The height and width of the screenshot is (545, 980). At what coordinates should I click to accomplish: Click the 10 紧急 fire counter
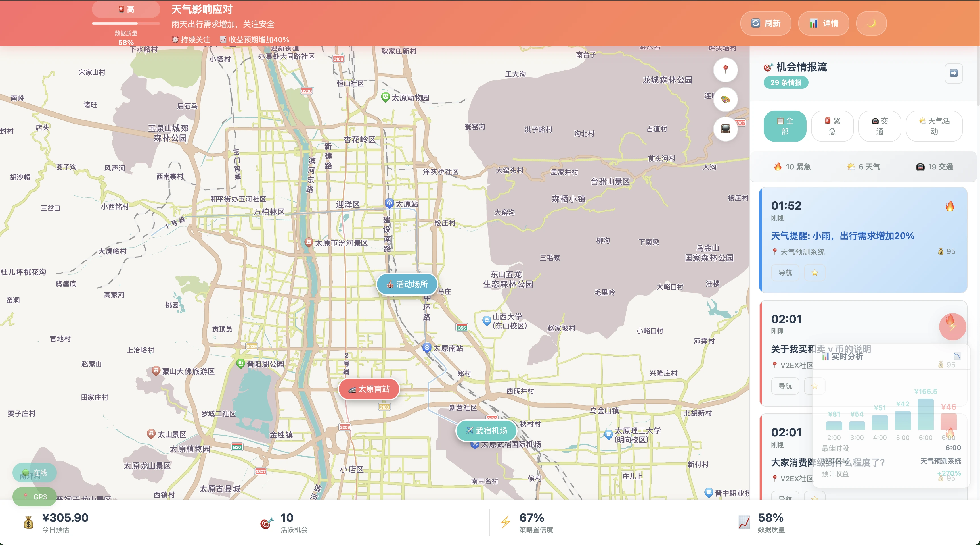pyautogui.click(x=792, y=167)
